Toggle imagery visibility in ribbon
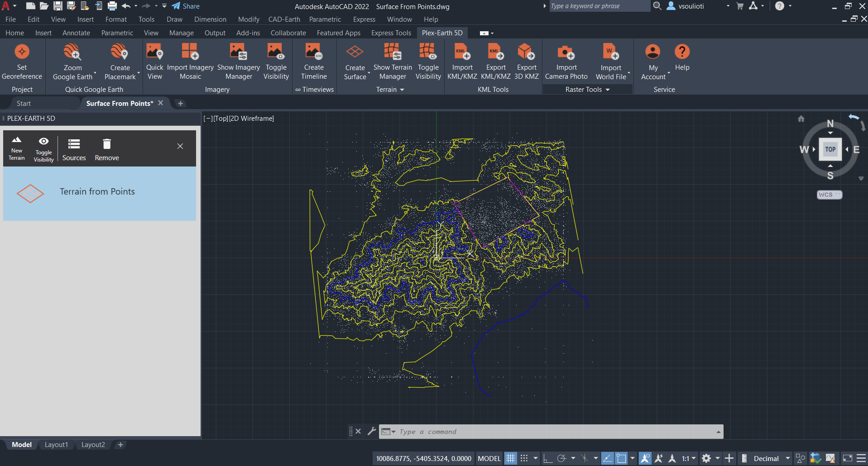Image resolution: width=868 pixels, height=466 pixels. (x=276, y=62)
